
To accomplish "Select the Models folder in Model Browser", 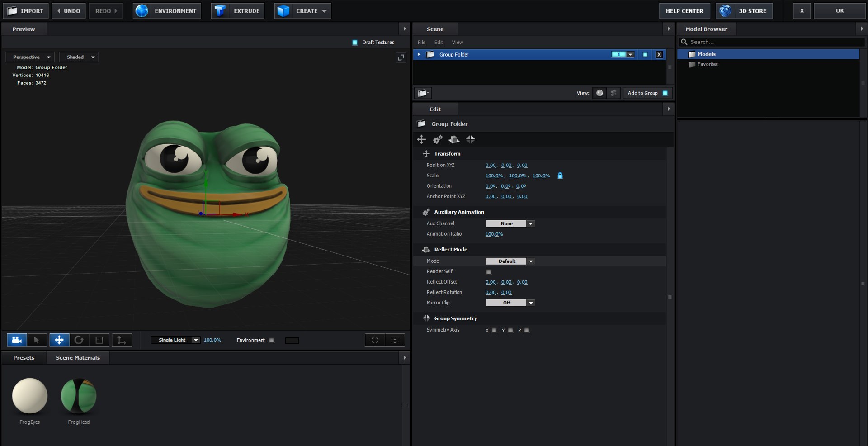I will 768,54.
